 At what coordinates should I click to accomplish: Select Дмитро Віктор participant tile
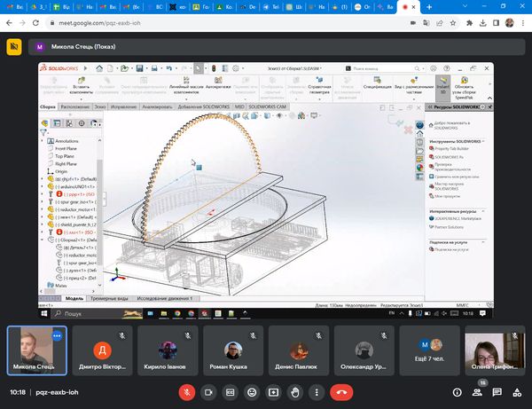(103, 350)
